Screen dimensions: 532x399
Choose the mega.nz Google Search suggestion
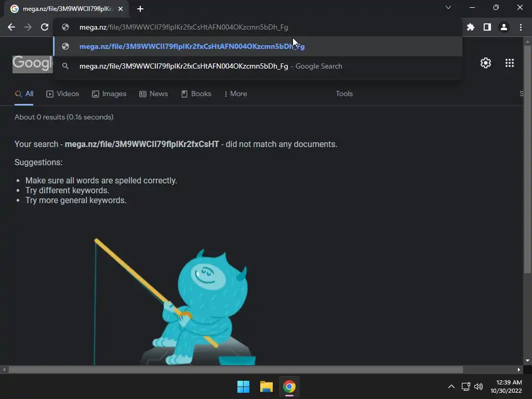[x=258, y=66]
